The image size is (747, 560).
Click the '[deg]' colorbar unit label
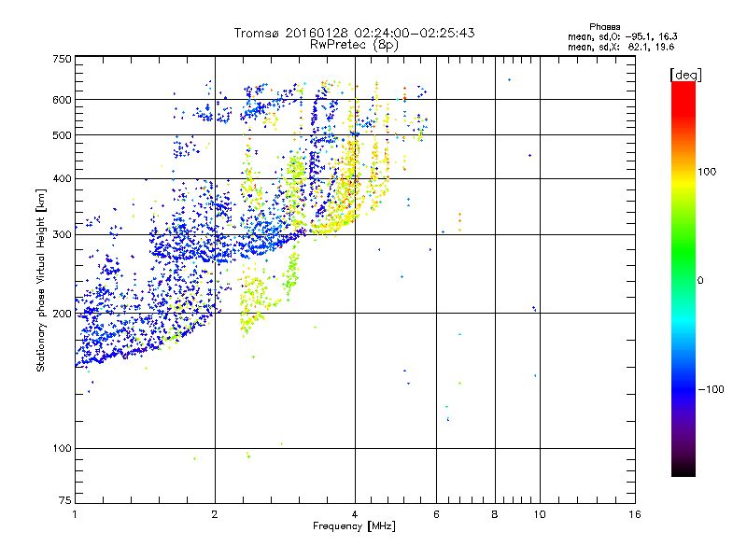685,76
